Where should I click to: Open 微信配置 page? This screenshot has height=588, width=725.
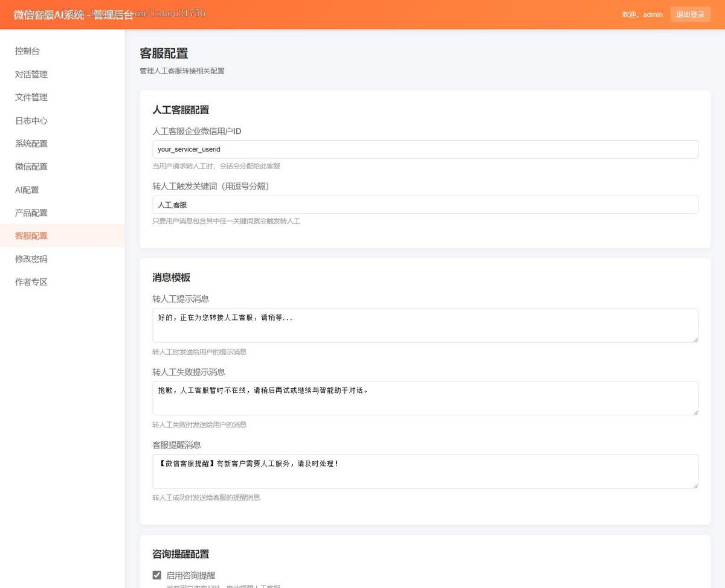click(62, 167)
